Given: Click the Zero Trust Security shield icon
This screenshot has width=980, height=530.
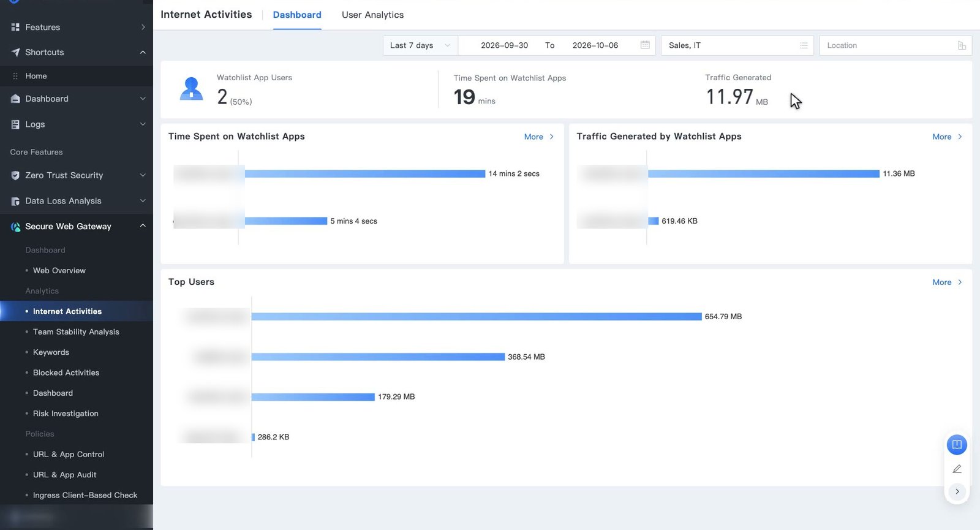Looking at the screenshot, I should 15,175.
